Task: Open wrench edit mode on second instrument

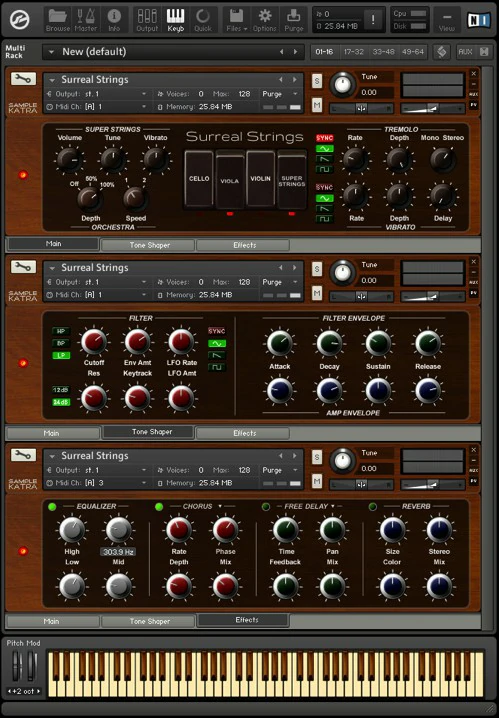Action: click(x=23, y=267)
